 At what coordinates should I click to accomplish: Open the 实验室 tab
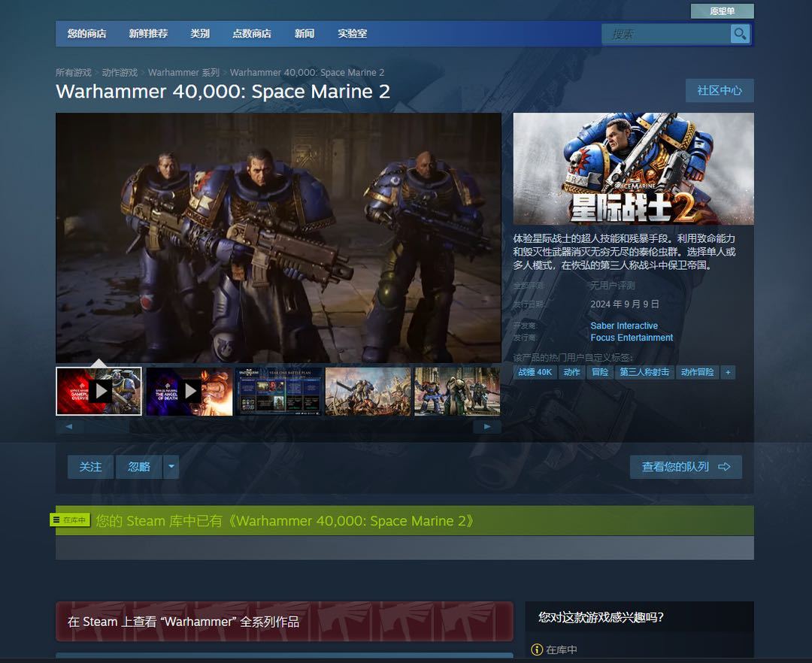352,34
